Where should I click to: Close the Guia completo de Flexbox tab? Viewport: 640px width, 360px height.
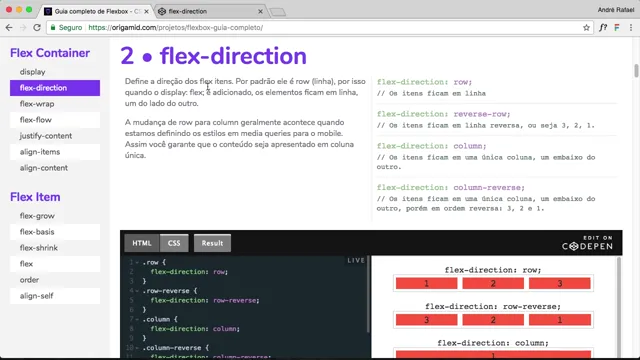147,11
